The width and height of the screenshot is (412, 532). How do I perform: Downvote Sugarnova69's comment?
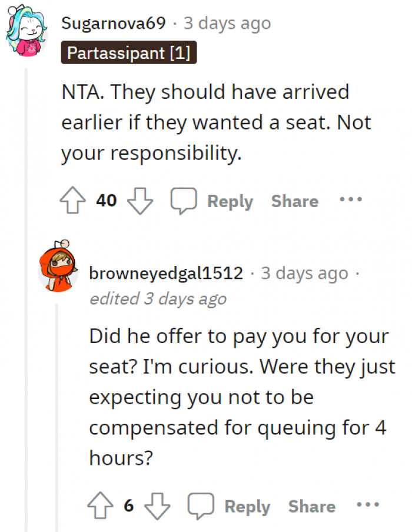(139, 201)
